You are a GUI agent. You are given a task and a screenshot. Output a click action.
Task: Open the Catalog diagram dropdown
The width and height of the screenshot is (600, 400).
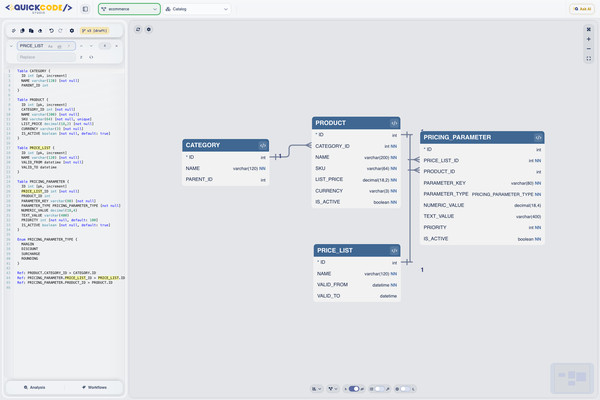point(197,9)
